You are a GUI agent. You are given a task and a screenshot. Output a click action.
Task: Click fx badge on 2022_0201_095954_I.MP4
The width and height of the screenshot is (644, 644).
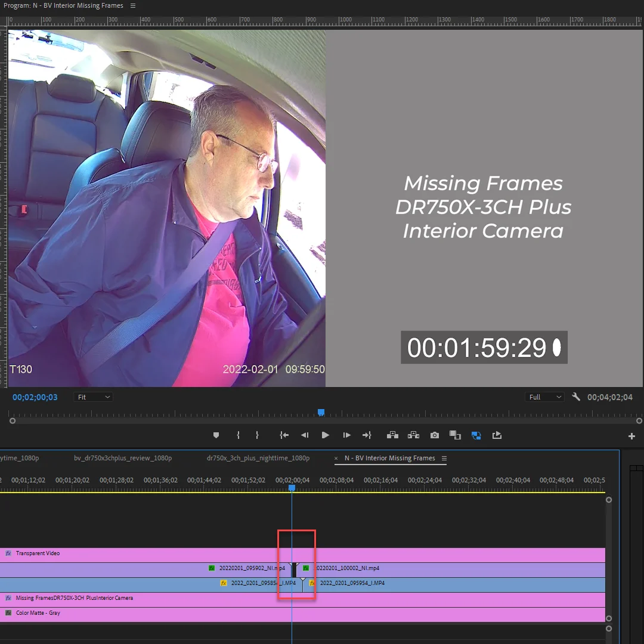(312, 583)
